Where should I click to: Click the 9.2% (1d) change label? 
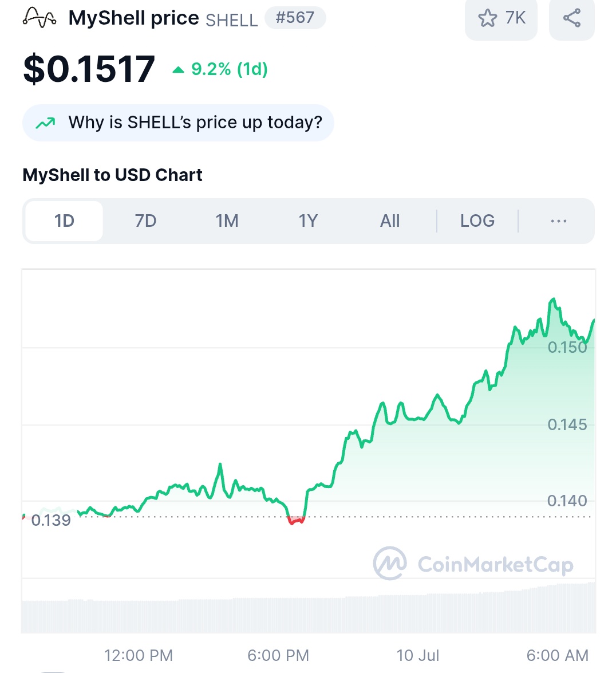[x=230, y=69]
